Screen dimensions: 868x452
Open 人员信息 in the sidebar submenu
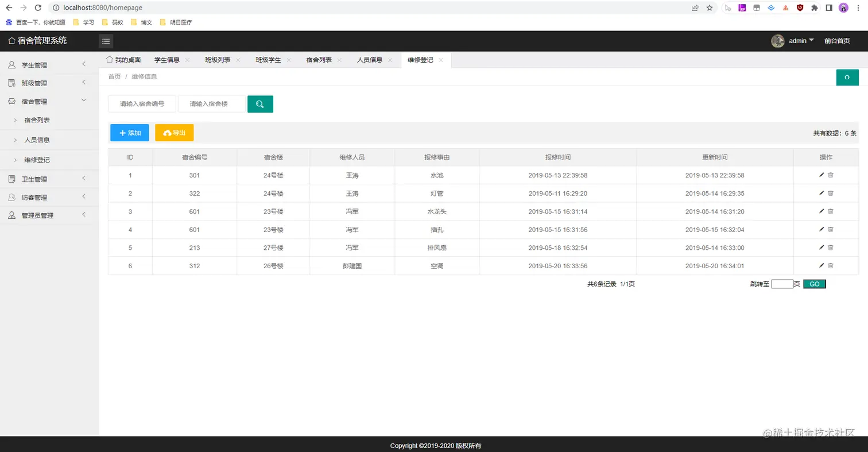[37, 140]
